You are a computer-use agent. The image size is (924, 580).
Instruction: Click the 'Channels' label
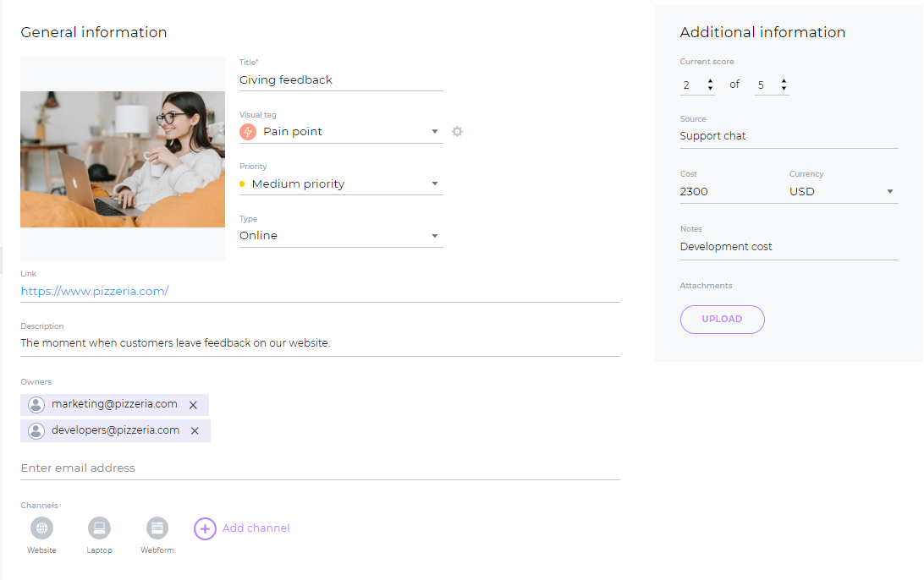[x=40, y=506]
